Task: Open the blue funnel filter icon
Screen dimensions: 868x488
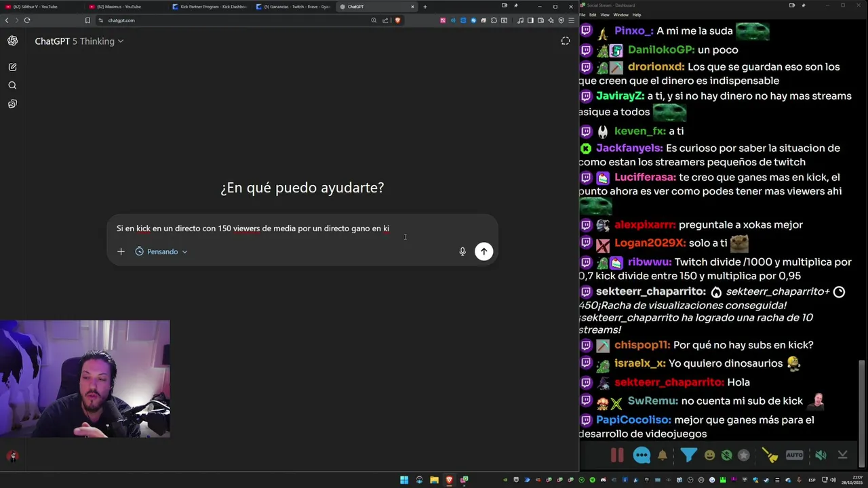Action: pyautogui.click(x=688, y=455)
